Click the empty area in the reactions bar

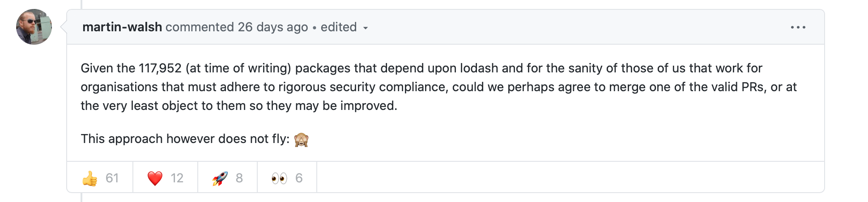click(570, 177)
